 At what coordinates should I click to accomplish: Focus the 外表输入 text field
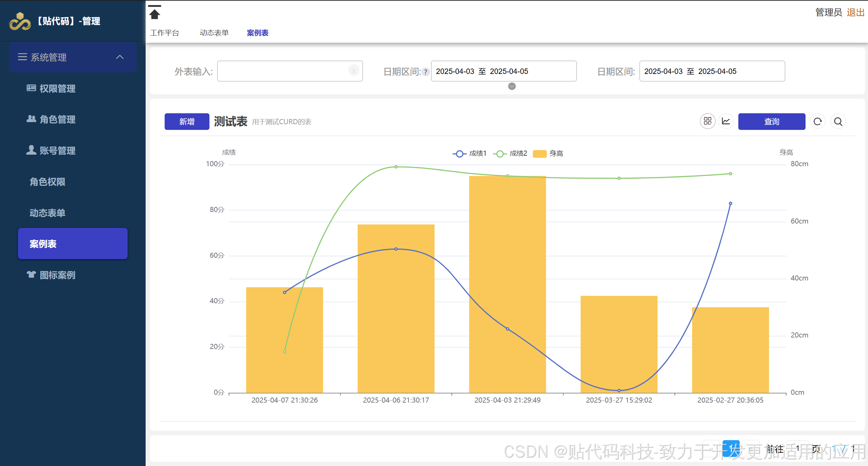(282, 71)
